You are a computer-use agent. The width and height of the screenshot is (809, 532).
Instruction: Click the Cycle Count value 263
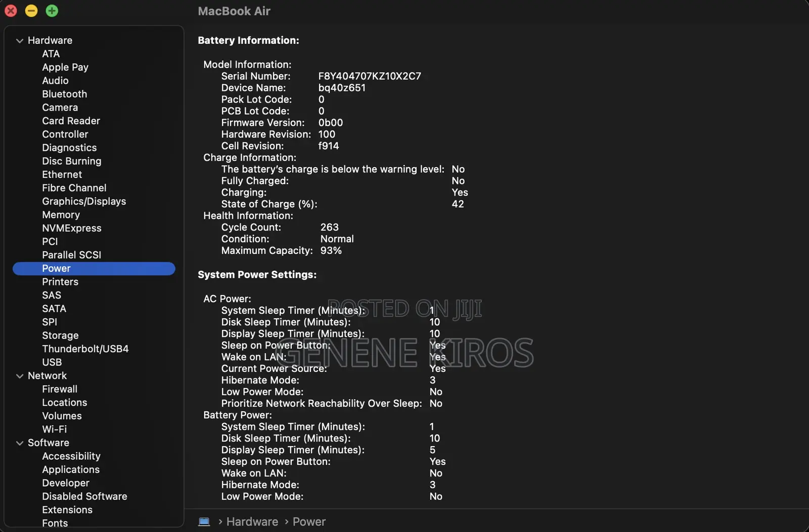(x=330, y=227)
